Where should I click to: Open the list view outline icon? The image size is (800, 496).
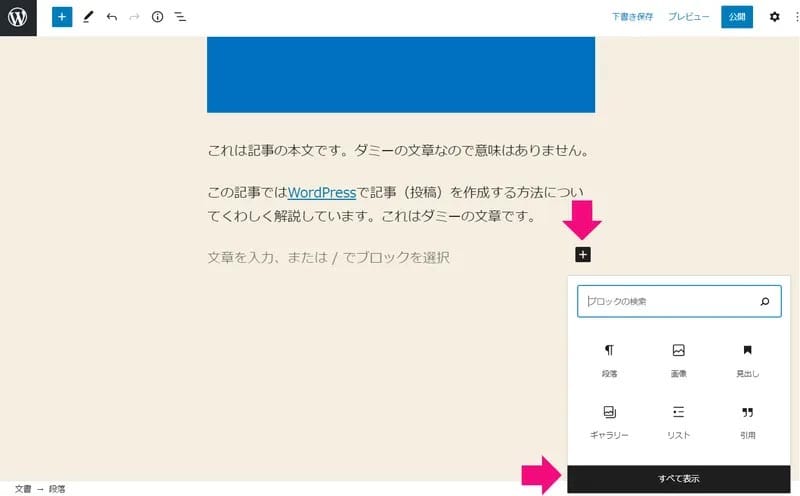pyautogui.click(x=180, y=17)
